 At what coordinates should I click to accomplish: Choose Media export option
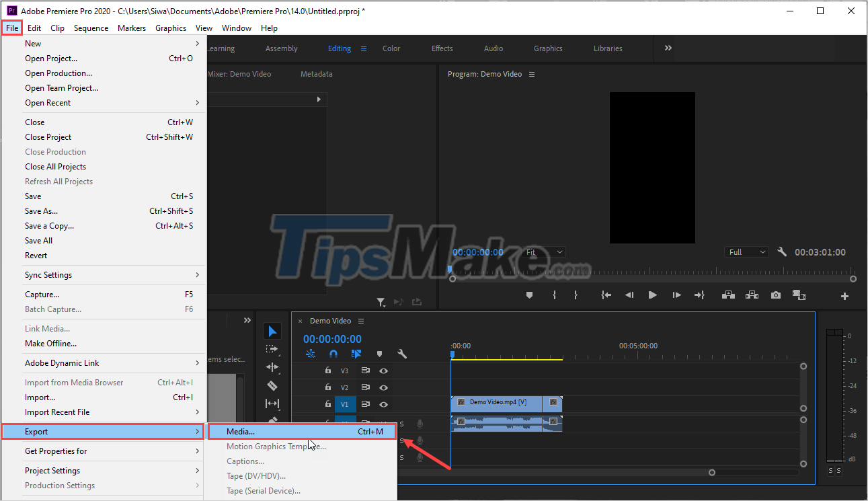pos(302,431)
